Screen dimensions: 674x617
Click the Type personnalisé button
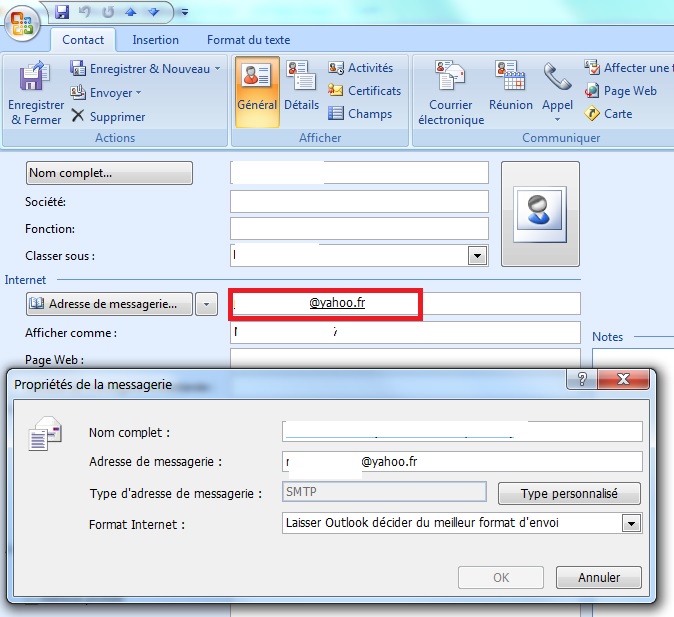(x=569, y=493)
